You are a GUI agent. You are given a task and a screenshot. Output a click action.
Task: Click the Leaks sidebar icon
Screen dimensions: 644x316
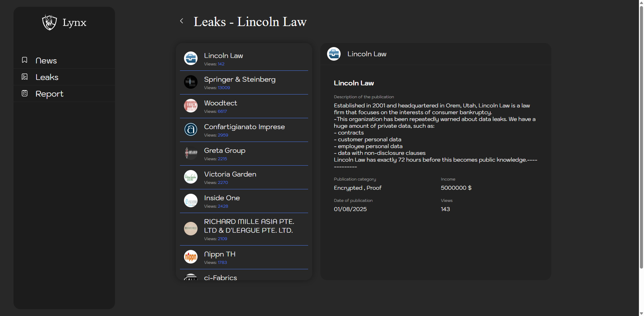click(25, 77)
